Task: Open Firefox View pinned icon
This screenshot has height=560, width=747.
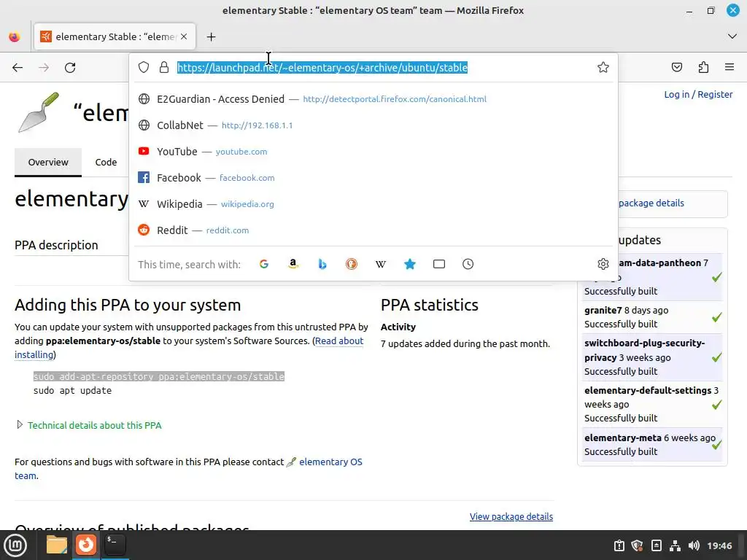Action: click(x=15, y=36)
